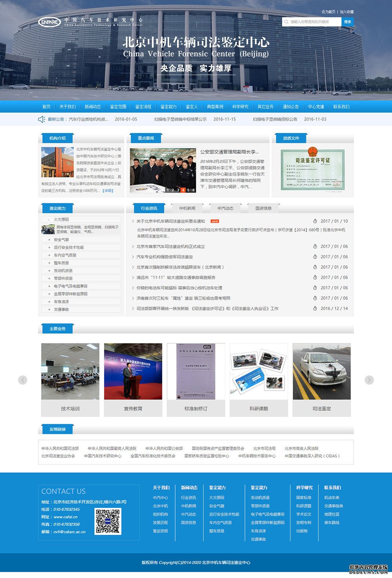Open the 详细 link in 机构介绍
This screenshot has height=578, width=392.
click(108, 191)
